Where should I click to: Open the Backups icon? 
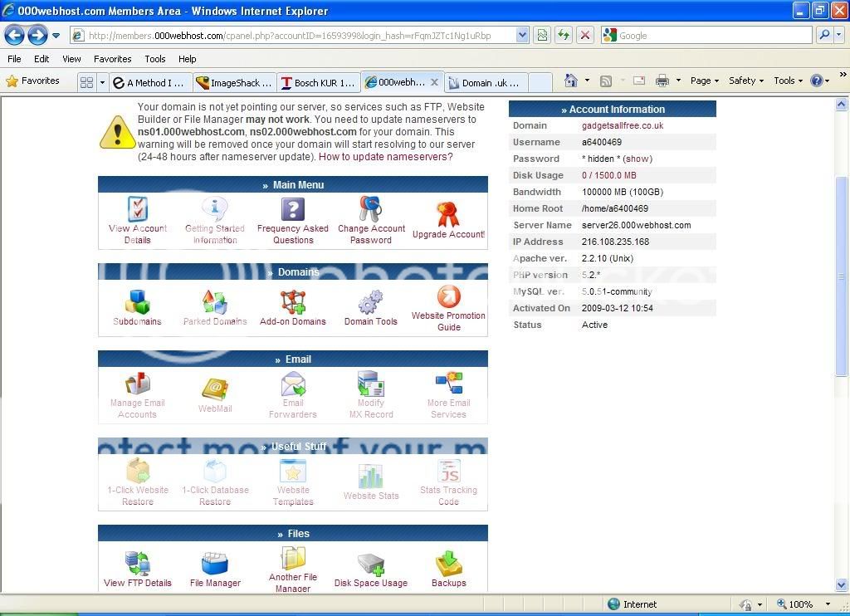(x=448, y=564)
